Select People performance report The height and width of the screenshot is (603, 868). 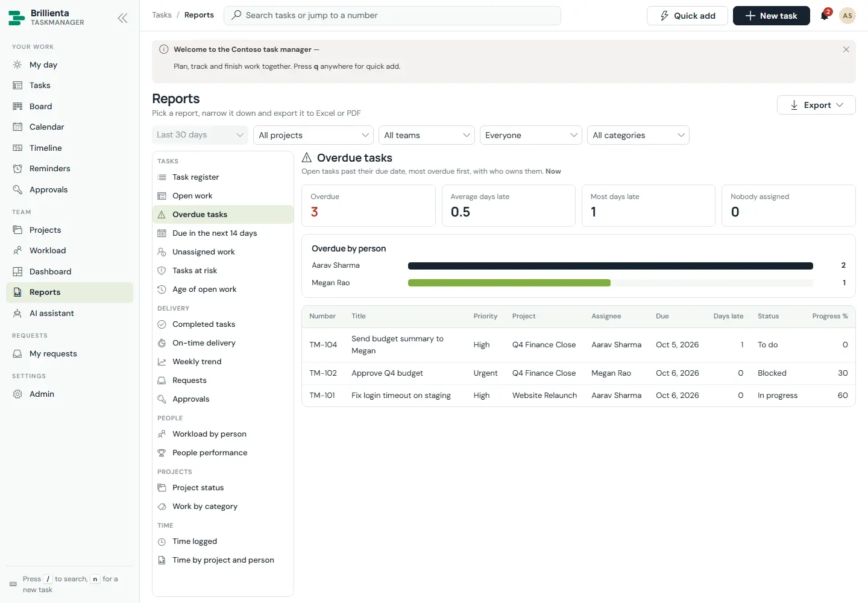pos(223,452)
